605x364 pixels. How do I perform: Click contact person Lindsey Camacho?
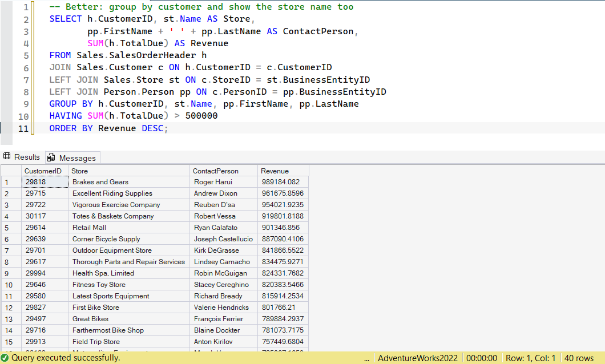[223, 262]
